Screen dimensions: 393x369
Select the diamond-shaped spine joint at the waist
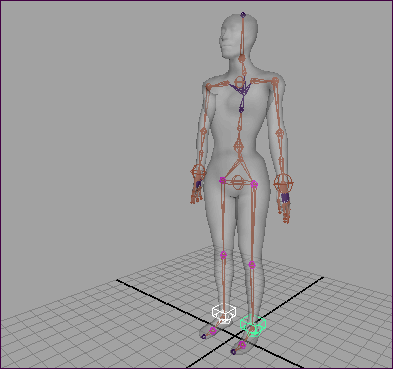tap(239, 145)
